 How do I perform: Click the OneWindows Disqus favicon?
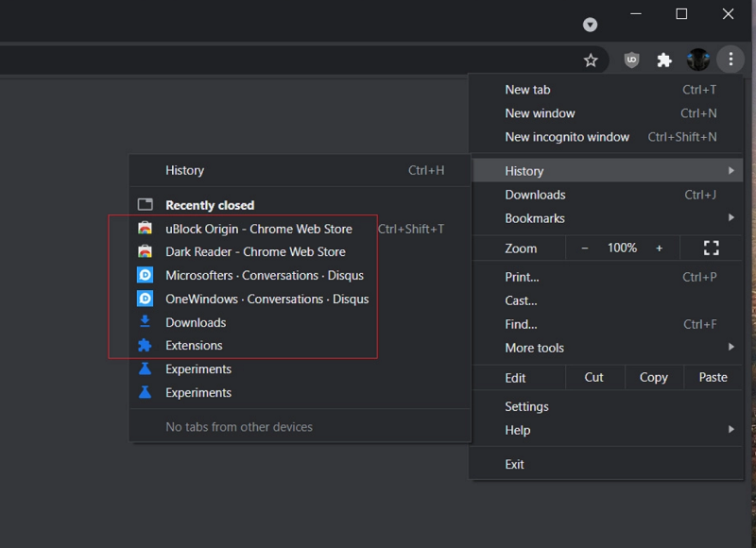[x=146, y=299]
